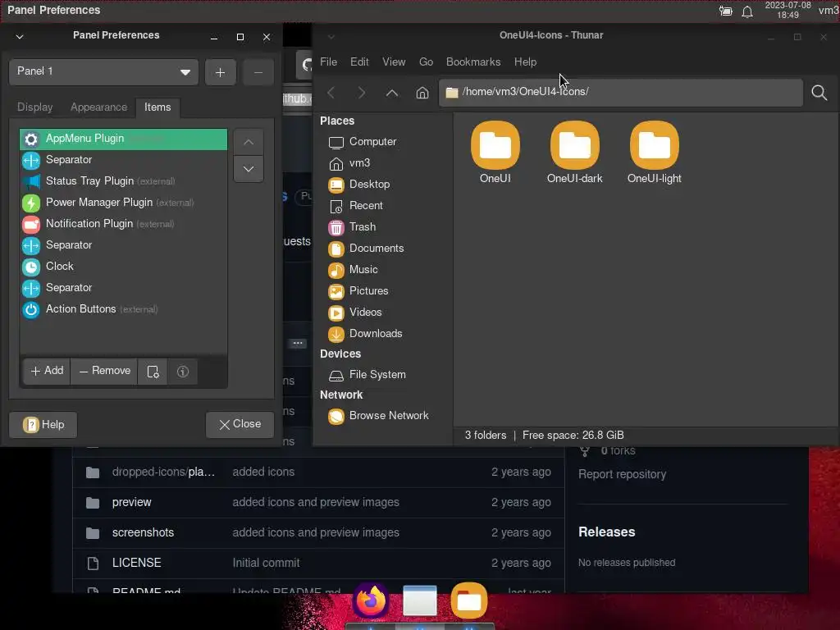This screenshot has width=840, height=630.
Task: Open Panel Preferences window menu chevron
Action: [20, 37]
